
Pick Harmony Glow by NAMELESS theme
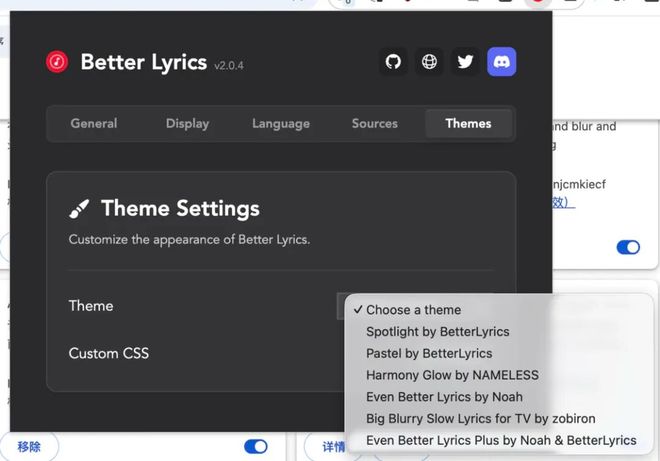click(x=452, y=375)
